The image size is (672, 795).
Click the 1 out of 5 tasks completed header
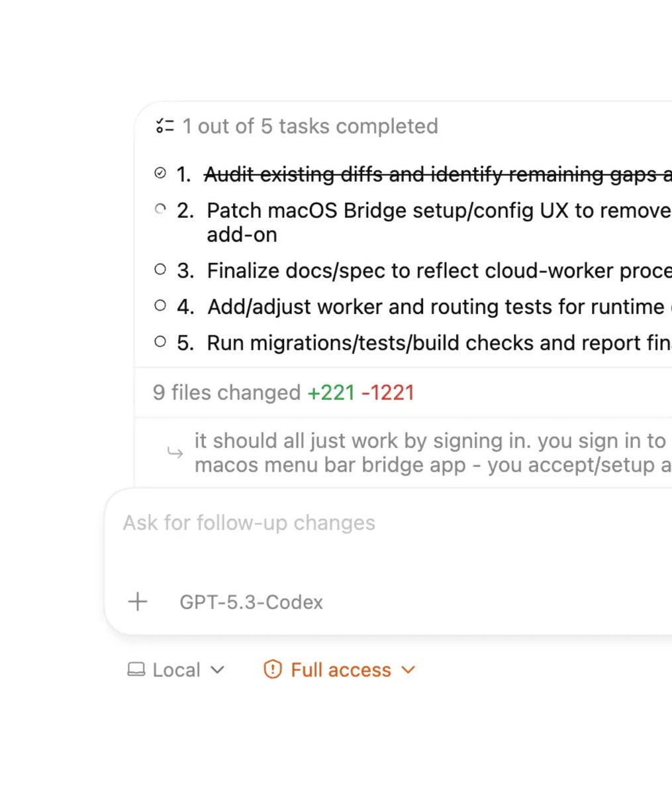pos(310,126)
